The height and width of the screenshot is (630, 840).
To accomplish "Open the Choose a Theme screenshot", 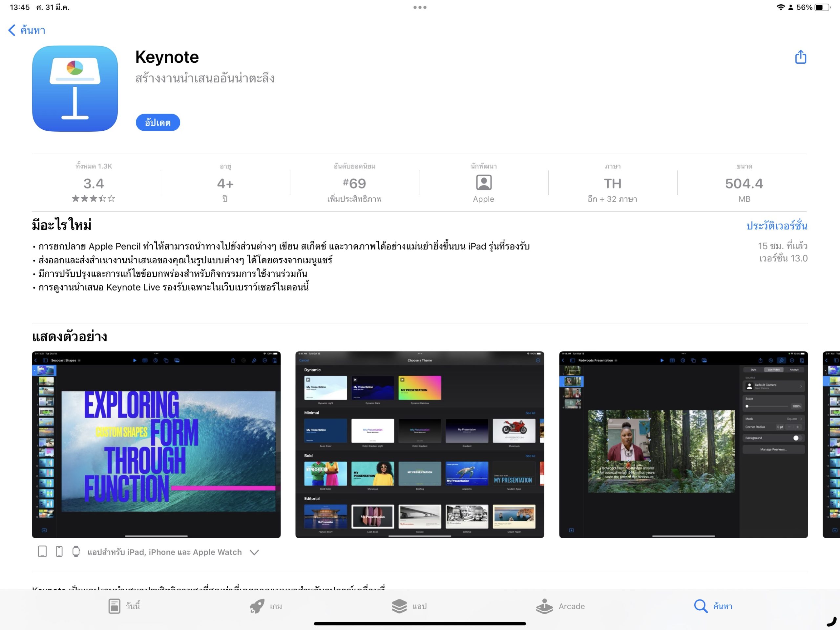I will [x=419, y=444].
